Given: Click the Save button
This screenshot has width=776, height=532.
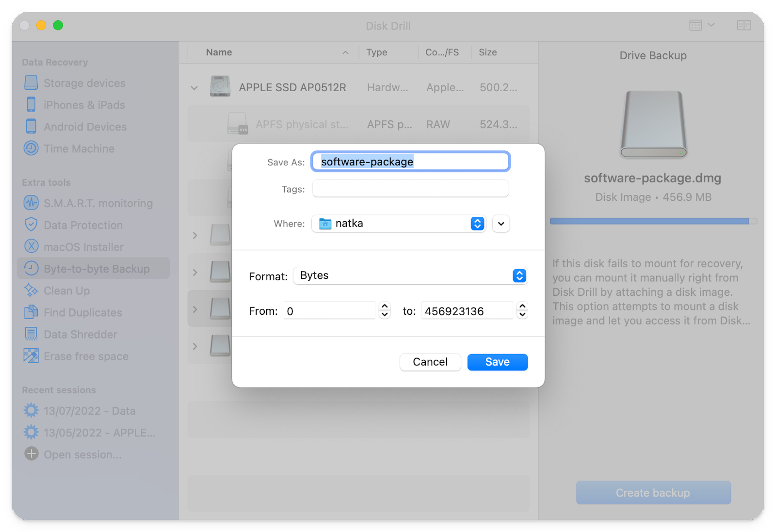Looking at the screenshot, I should coord(497,362).
